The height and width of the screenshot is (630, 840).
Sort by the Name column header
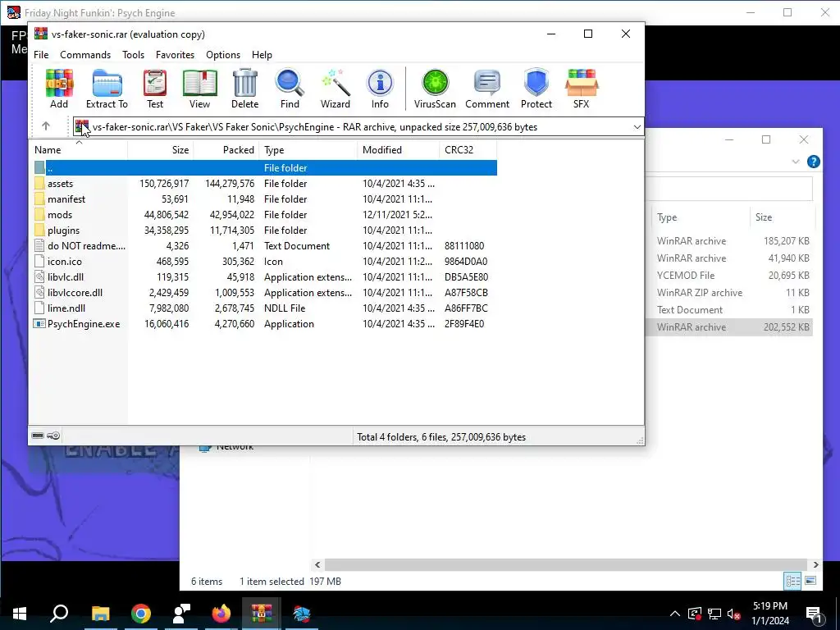pyautogui.click(x=78, y=150)
